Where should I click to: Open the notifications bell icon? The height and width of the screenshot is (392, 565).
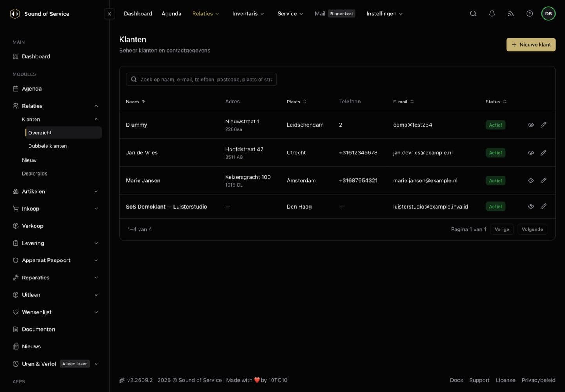pos(492,14)
